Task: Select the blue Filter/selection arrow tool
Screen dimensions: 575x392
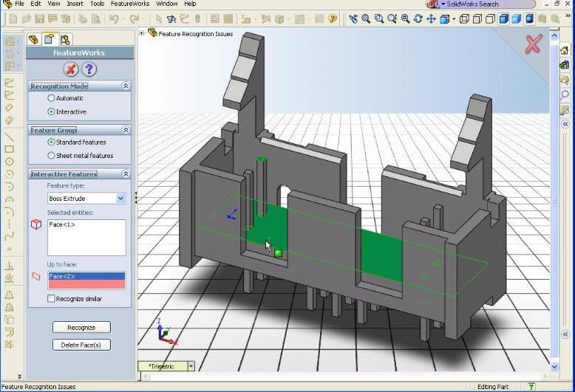Action: pos(171,18)
